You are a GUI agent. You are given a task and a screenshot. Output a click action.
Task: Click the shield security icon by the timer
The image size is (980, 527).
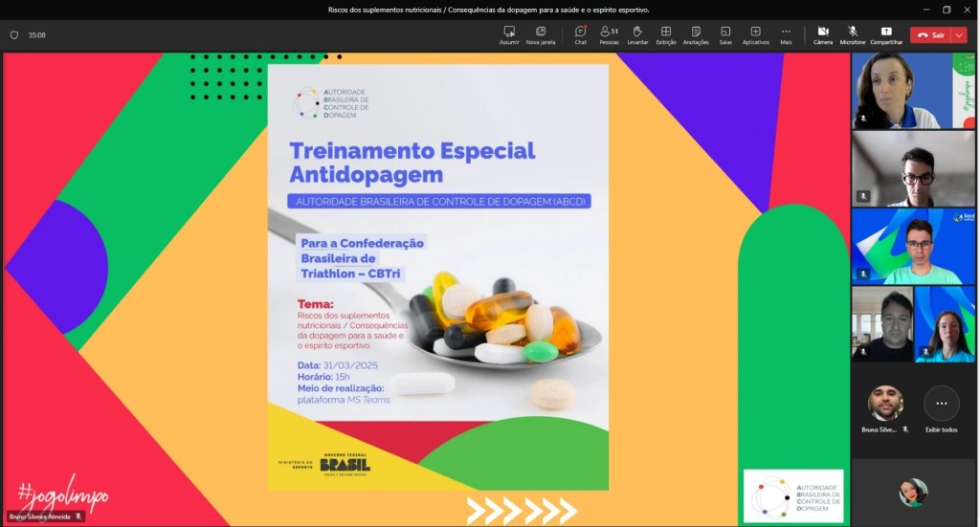[x=14, y=34]
